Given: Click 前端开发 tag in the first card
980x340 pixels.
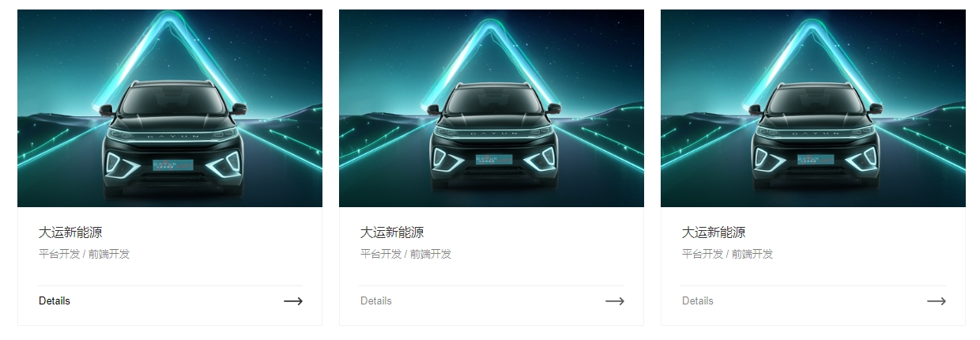Looking at the screenshot, I should 109,254.
